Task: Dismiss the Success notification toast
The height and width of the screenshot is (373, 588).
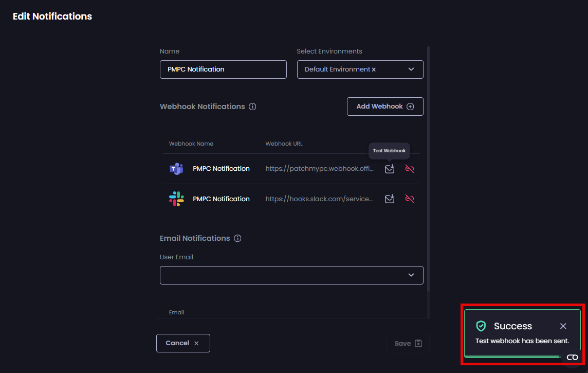Action: [563, 326]
